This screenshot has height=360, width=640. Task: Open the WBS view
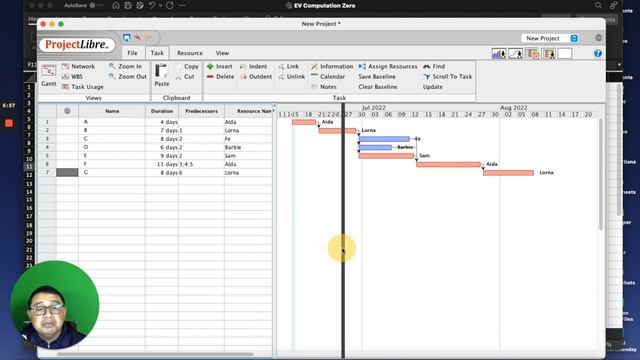coord(72,76)
